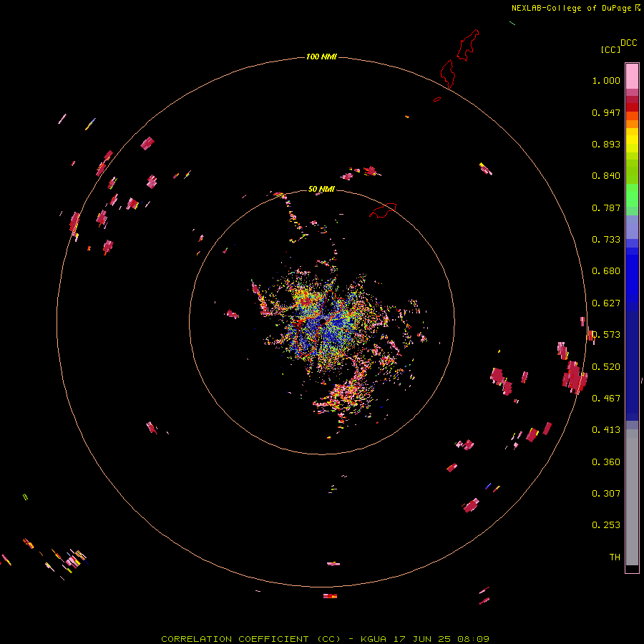
Task: Select the 0.467 scale value
Action: (606, 399)
